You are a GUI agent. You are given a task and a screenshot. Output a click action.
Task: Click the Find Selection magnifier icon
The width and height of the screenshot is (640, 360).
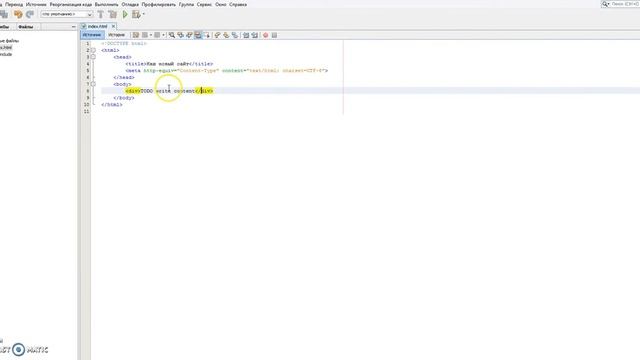pos(172,35)
